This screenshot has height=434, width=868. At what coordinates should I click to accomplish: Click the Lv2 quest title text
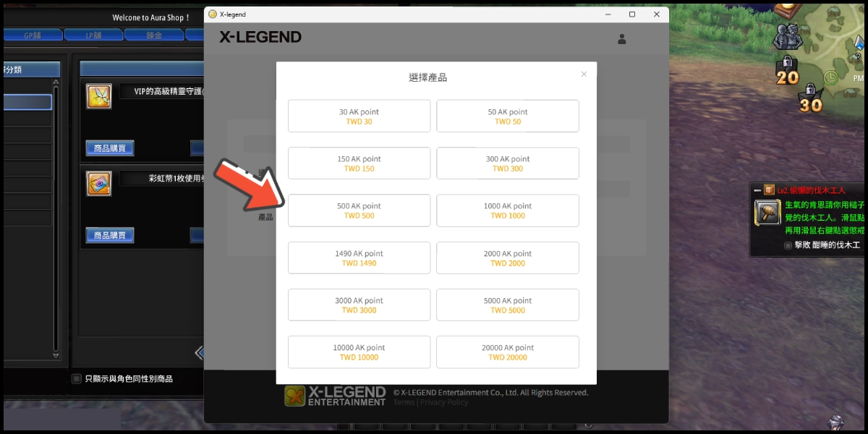coord(812,190)
